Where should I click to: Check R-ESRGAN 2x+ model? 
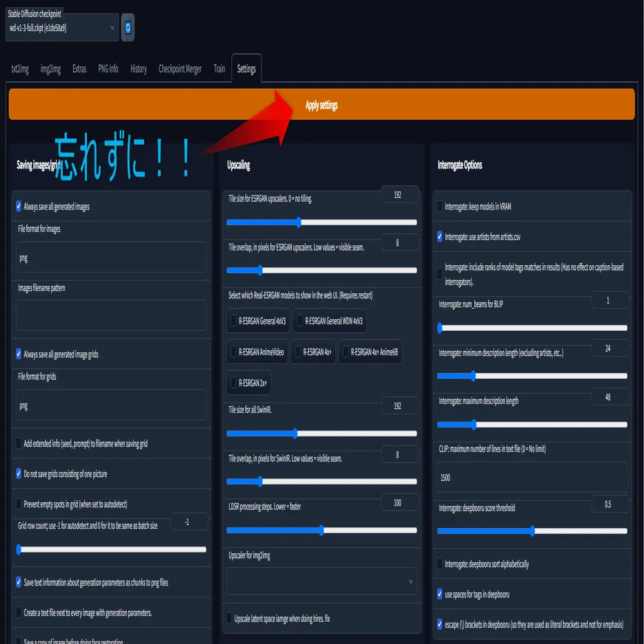point(233,383)
